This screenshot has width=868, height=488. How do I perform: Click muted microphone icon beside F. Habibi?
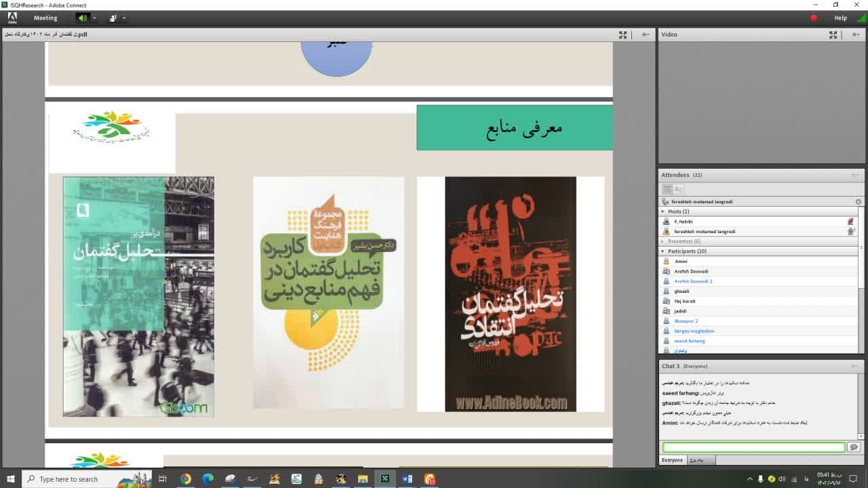pos(850,222)
